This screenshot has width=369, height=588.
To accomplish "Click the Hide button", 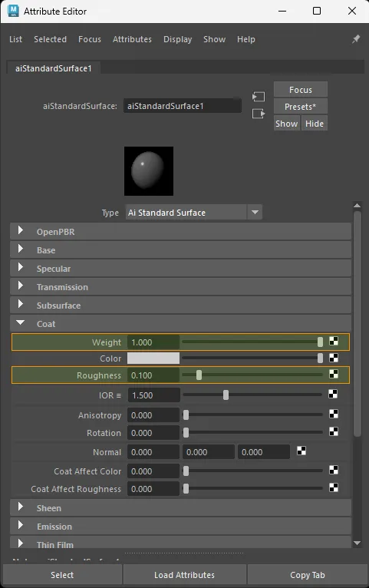I will pyautogui.click(x=315, y=124).
